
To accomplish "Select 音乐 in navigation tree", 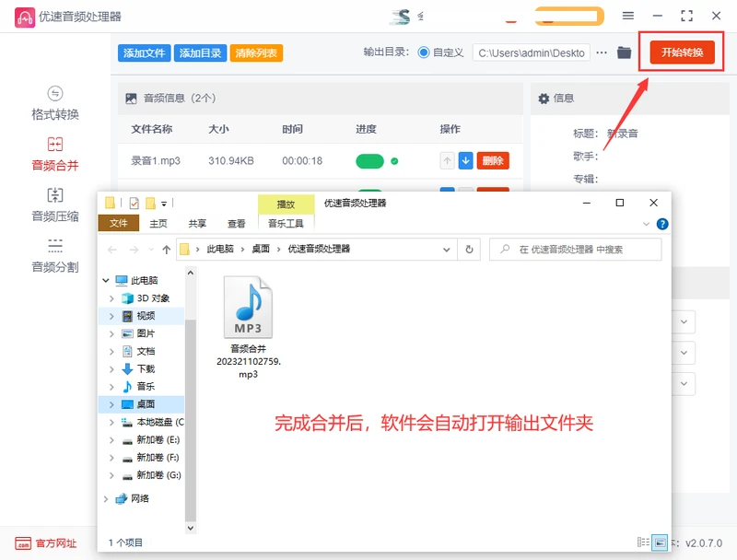I will pos(146,387).
